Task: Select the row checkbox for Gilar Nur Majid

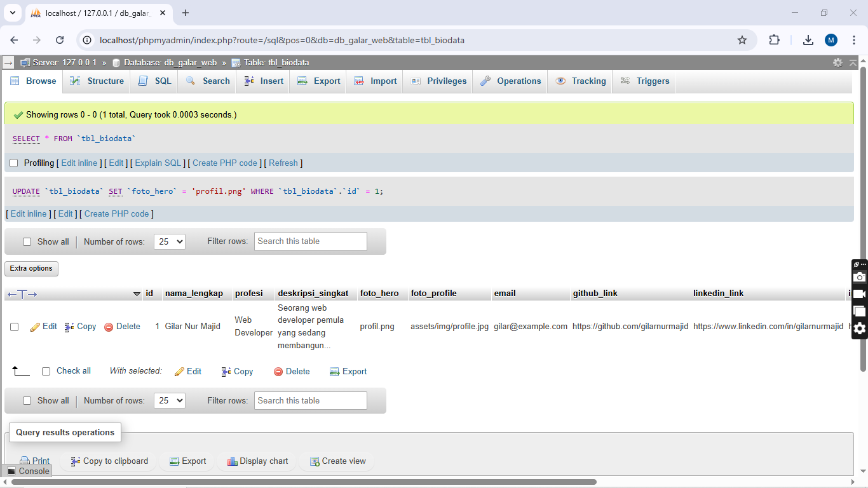Action: (x=14, y=327)
